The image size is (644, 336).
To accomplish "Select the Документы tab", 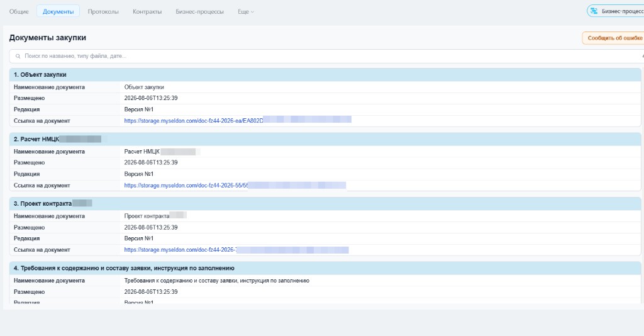I will tap(58, 11).
